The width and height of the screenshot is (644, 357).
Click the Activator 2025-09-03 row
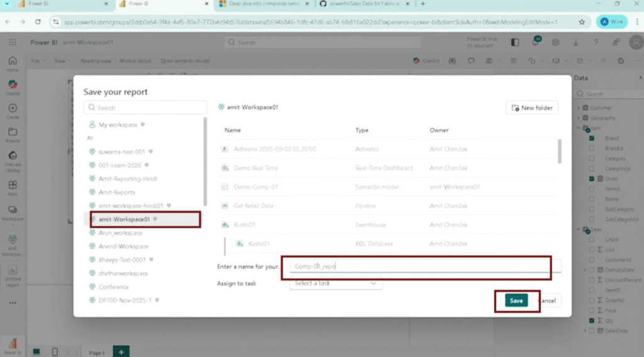point(387,150)
